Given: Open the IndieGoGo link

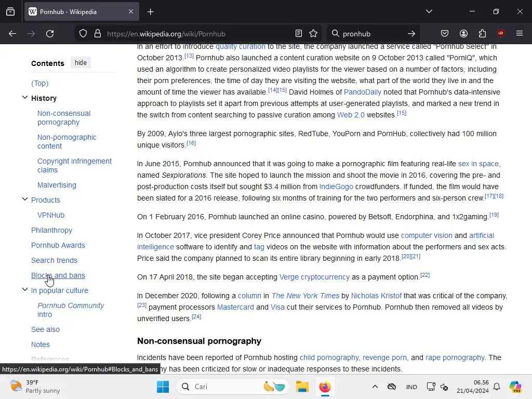Looking at the screenshot, I should (336, 187).
